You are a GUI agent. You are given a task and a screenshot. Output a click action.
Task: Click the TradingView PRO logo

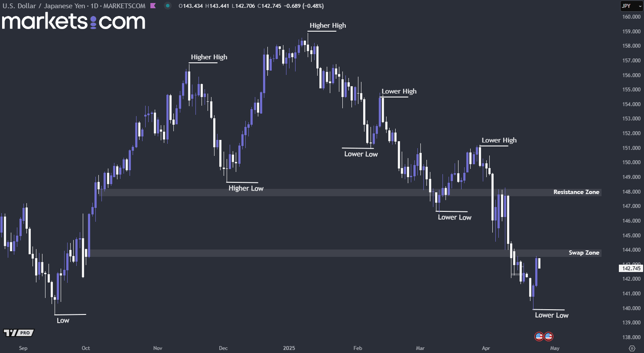pos(19,333)
